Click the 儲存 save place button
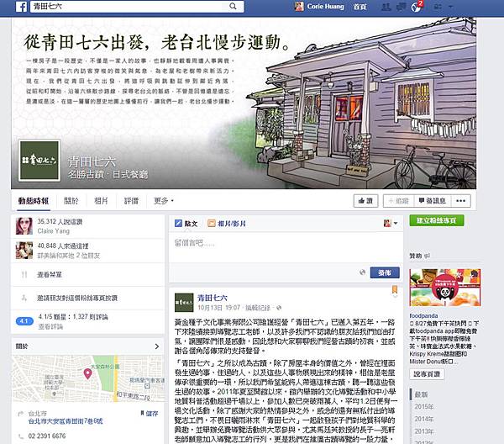 click(x=150, y=414)
